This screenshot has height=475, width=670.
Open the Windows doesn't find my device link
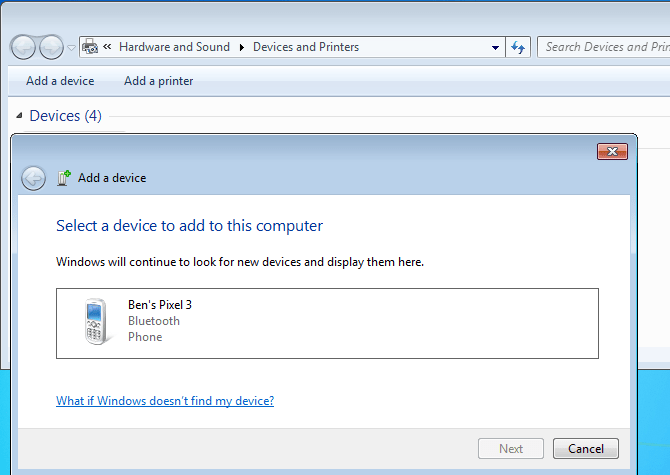pos(165,401)
